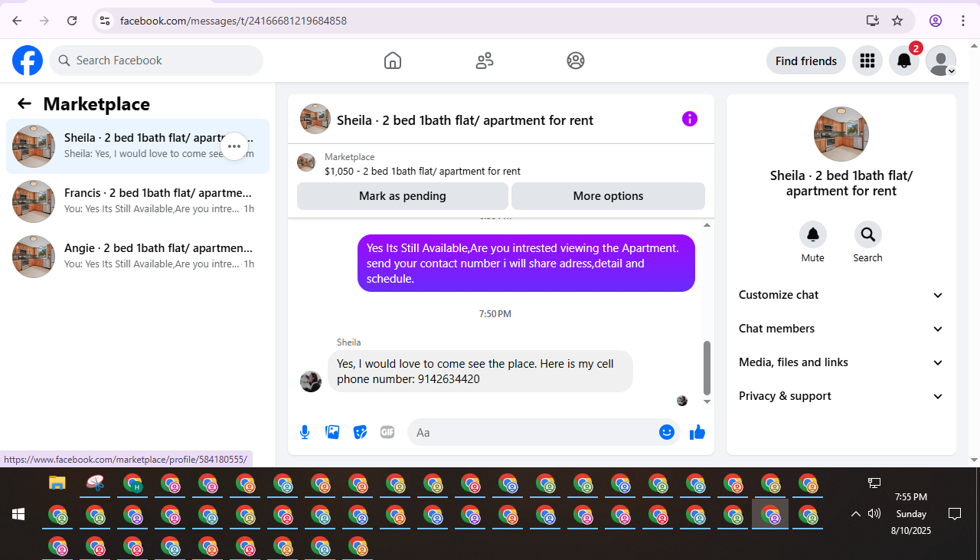
Task: Click the chat scrollbar thumb
Action: click(707, 368)
